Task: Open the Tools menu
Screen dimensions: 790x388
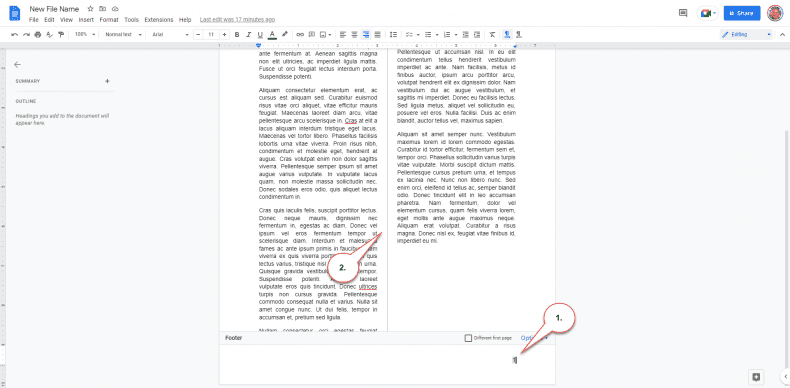Action: point(131,20)
